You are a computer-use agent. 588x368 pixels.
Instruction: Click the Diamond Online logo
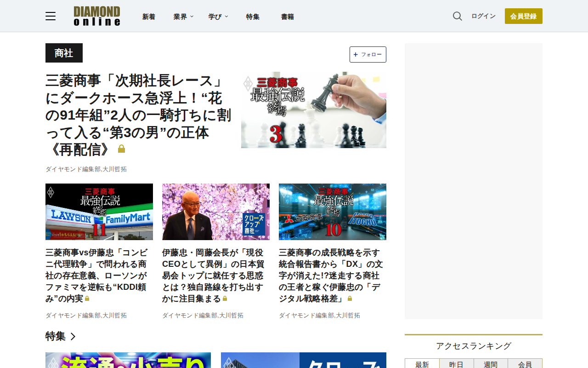click(x=97, y=16)
